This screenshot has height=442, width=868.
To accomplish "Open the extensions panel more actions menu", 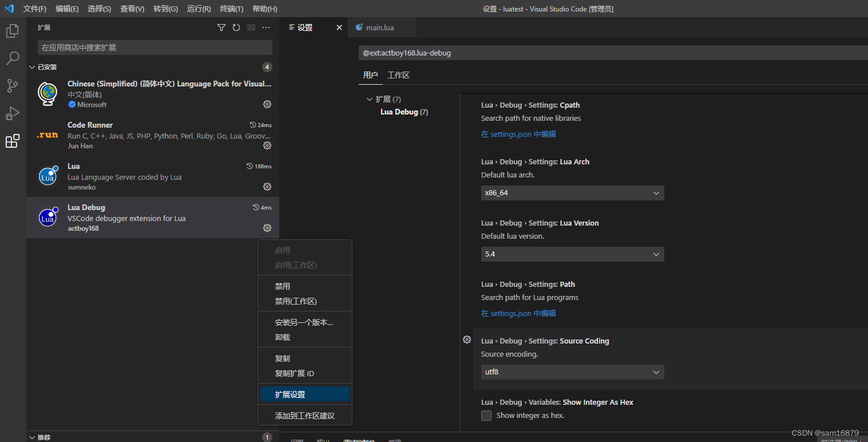I will point(266,27).
